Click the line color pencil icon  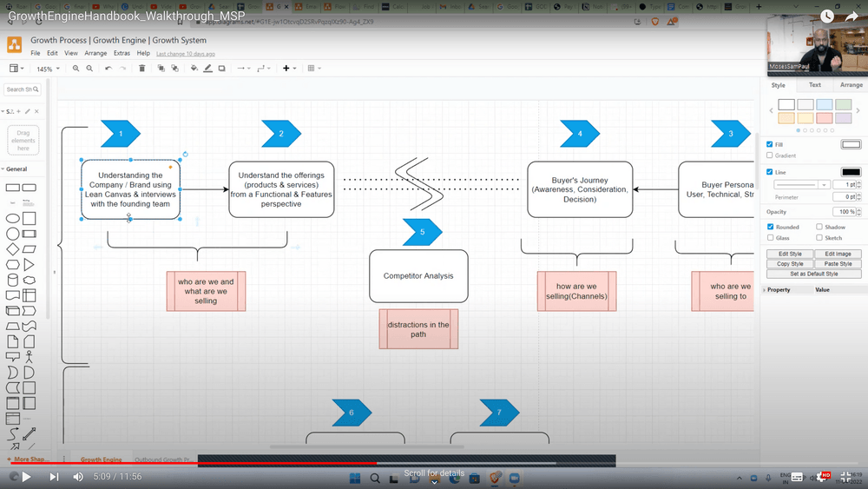pos(208,69)
